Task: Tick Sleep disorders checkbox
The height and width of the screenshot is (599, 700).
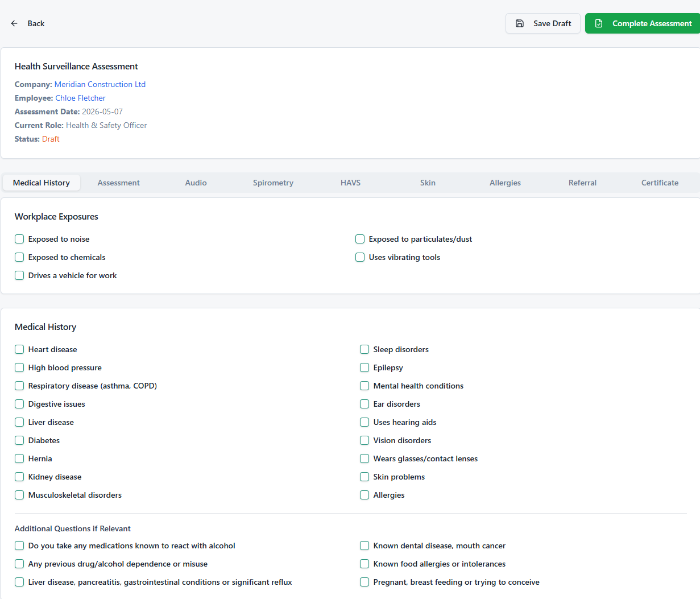Action: [365, 349]
